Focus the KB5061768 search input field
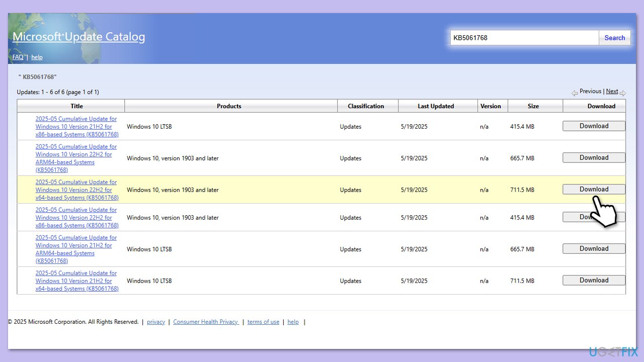The image size is (644, 362). point(524,38)
